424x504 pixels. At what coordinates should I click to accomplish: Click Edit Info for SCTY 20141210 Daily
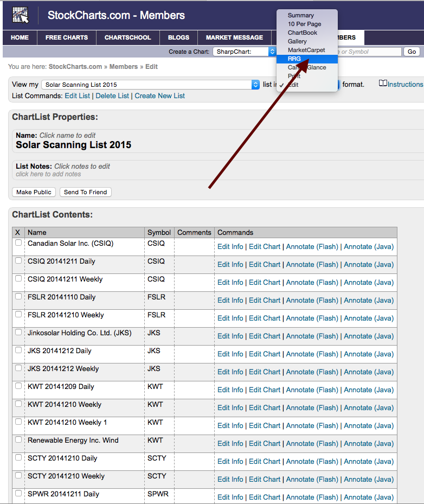(x=230, y=461)
